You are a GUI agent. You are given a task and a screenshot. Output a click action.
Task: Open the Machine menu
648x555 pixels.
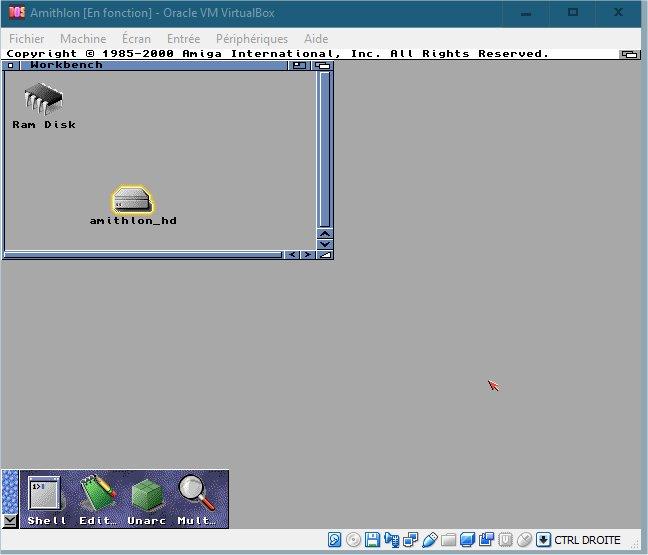click(83, 39)
